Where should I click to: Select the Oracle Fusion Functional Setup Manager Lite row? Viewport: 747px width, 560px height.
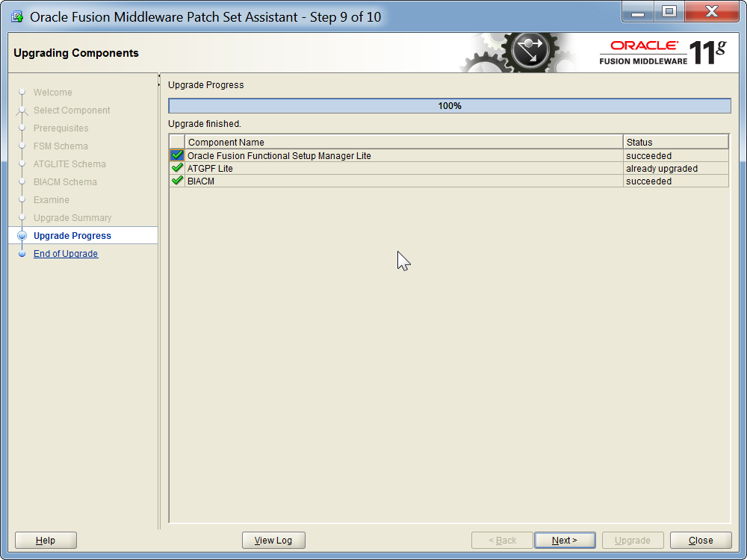(x=449, y=156)
